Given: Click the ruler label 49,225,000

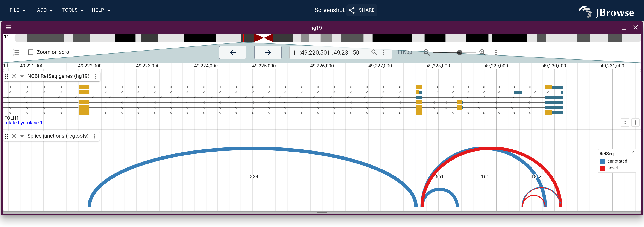Looking at the screenshot, I should coord(264,66).
